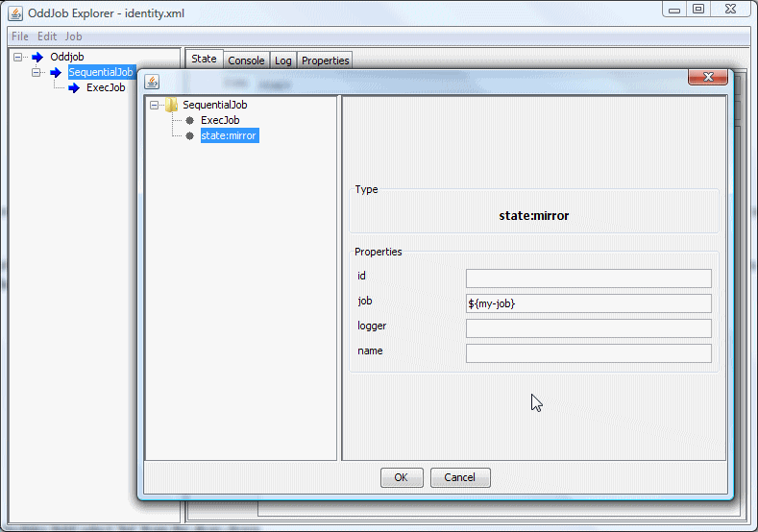Open the File menu
Viewport: 758px width, 532px height.
click(19, 36)
